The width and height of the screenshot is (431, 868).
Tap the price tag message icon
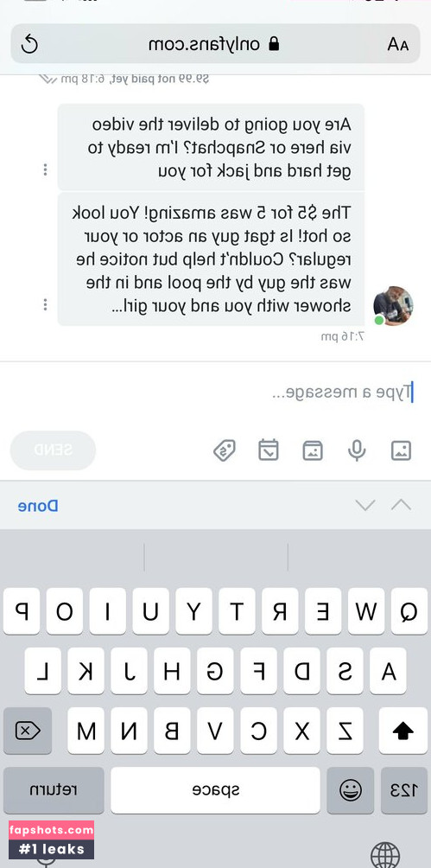pos(225,450)
